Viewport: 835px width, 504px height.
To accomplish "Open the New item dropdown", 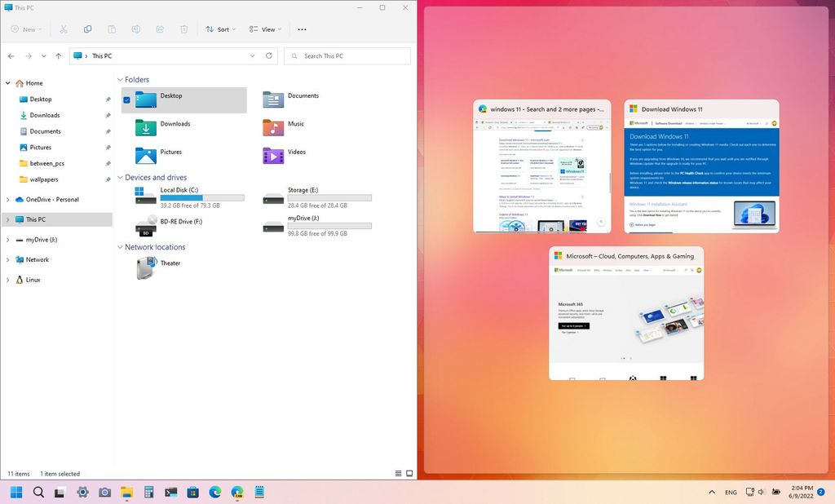I will 27,29.
